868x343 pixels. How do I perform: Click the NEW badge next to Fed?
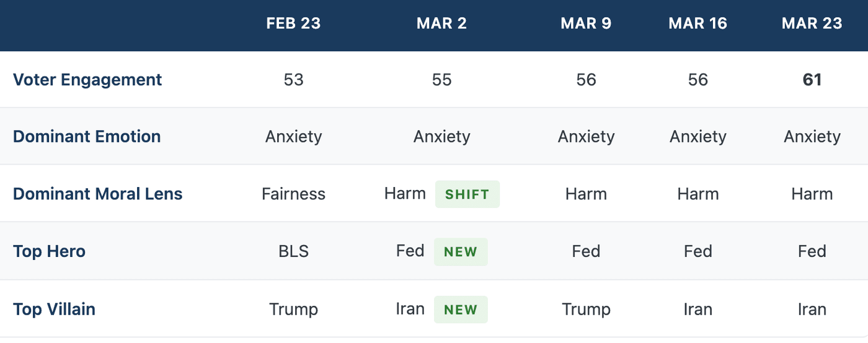pyautogui.click(x=461, y=252)
